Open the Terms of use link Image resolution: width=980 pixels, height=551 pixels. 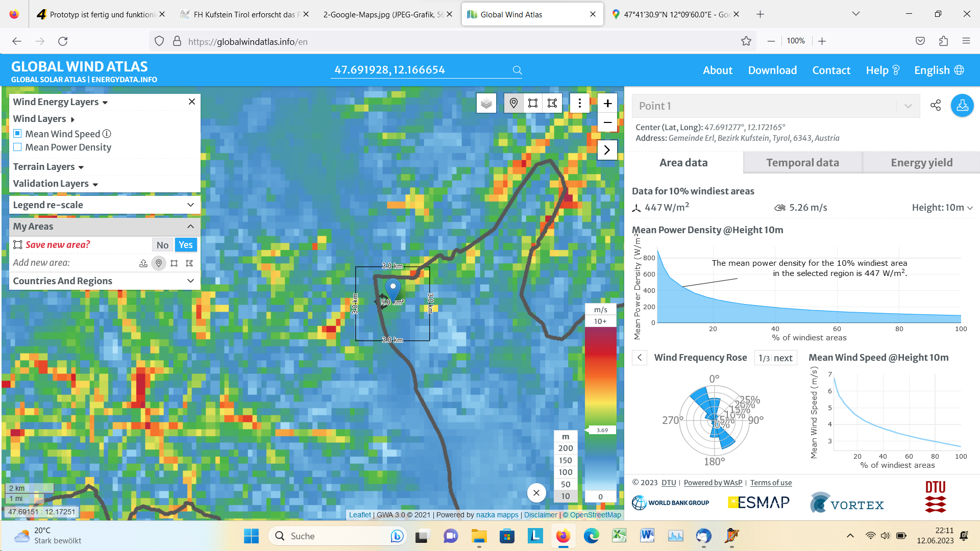point(771,483)
